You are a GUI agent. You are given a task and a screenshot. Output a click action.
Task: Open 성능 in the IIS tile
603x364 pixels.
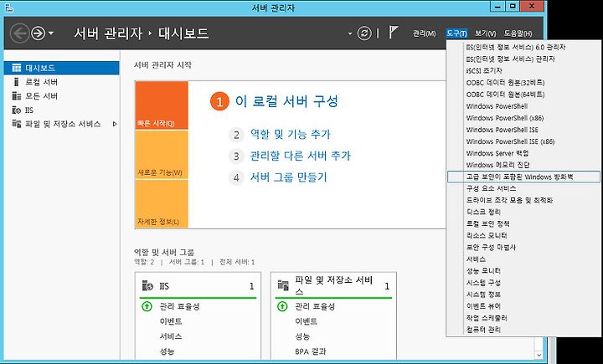[167, 351]
